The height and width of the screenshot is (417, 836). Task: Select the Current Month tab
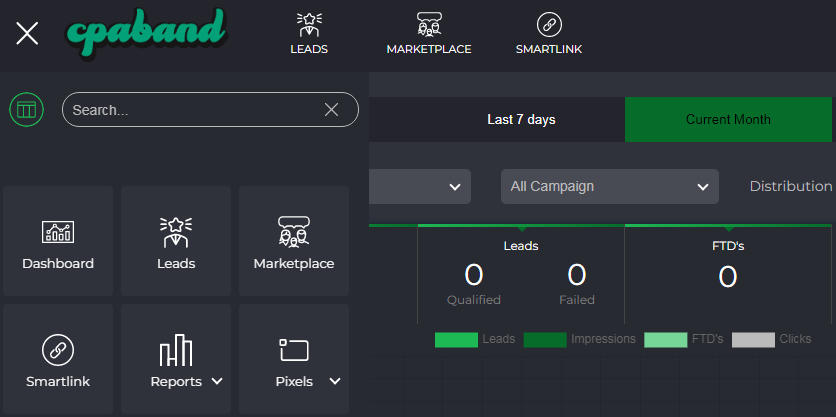pyautogui.click(x=728, y=119)
